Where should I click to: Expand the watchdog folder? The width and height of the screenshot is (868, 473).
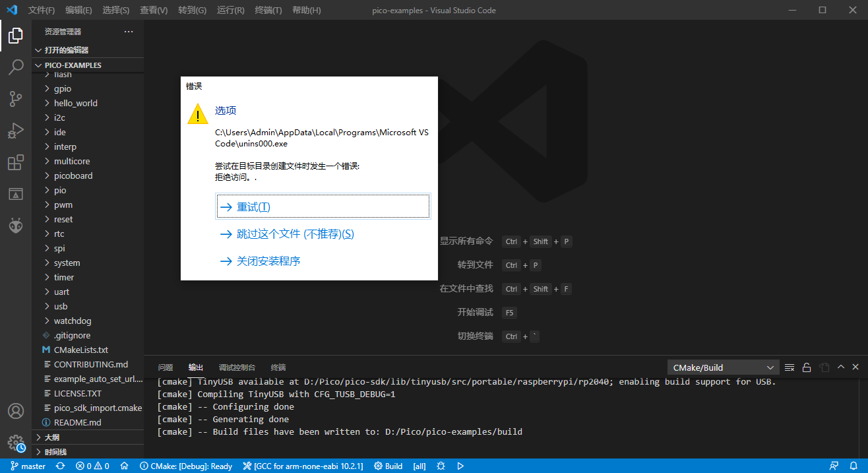[x=88, y=321]
